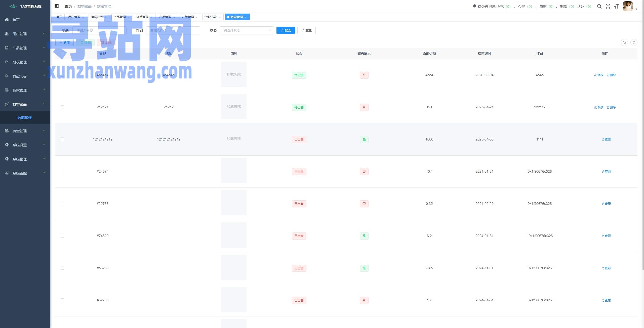Select 数藏管理 in the sidebar submenu

pyautogui.click(x=25, y=118)
